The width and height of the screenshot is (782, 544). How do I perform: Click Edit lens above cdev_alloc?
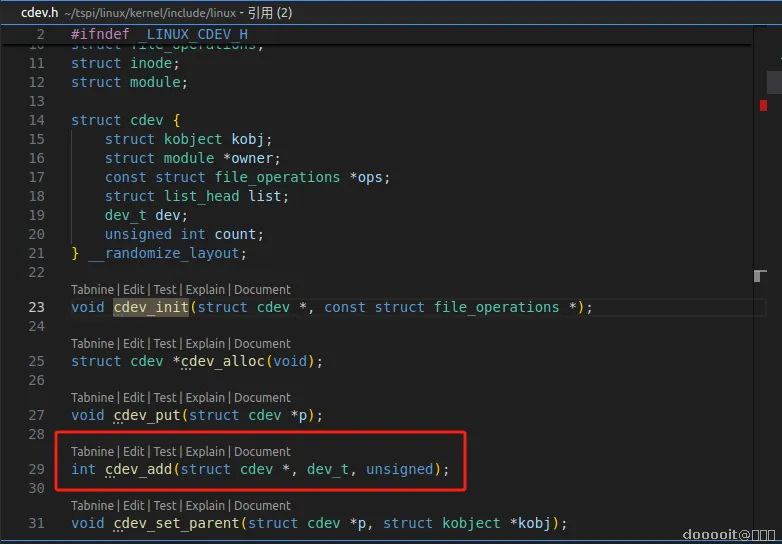[x=134, y=344]
